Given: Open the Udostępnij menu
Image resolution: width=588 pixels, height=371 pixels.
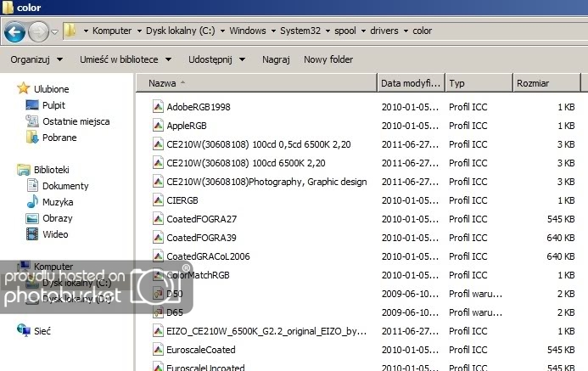Looking at the screenshot, I should (x=216, y=59).
